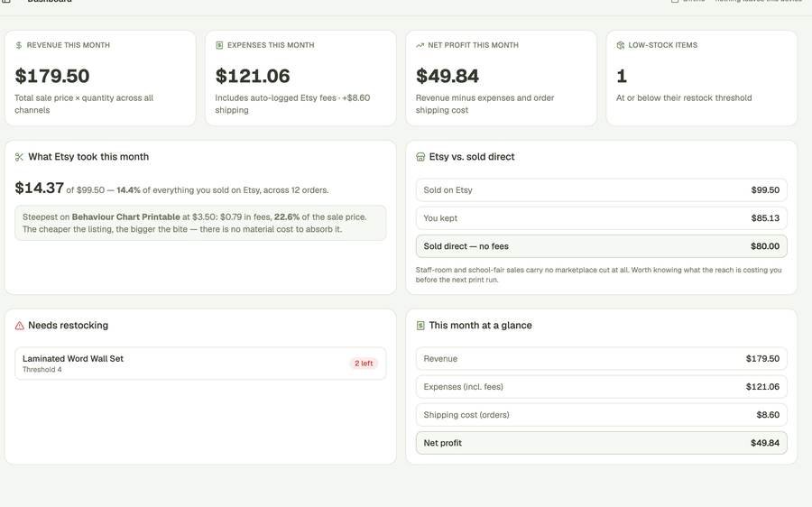Click the Expenses This Month card label

click(271, 46)
